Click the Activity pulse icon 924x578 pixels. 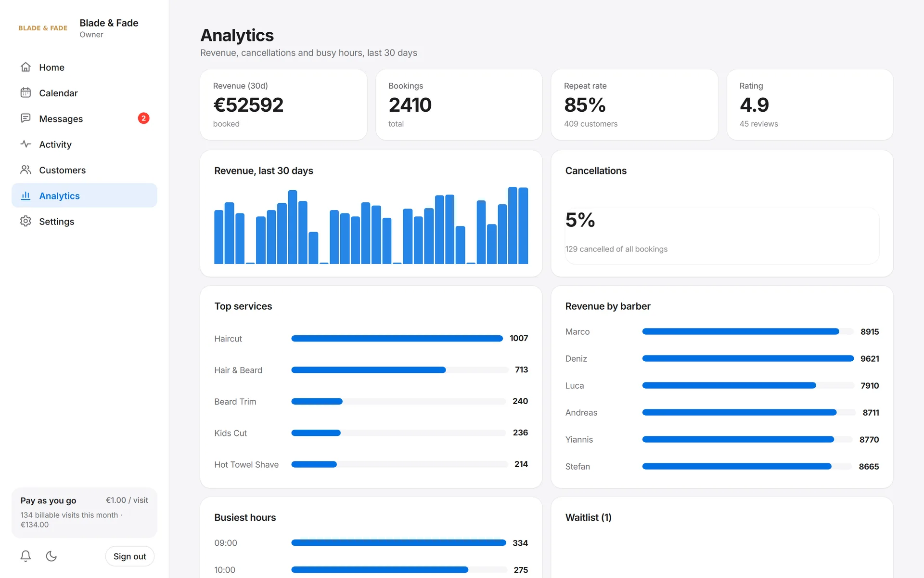26,144
